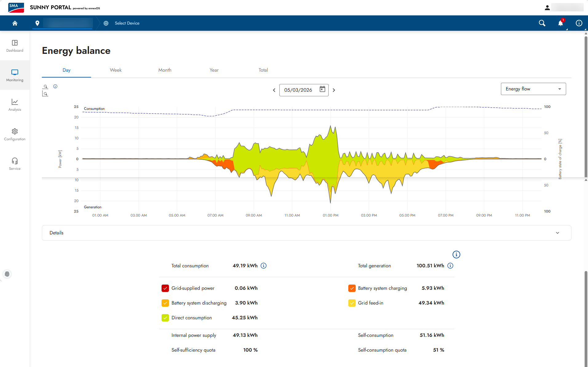Viewport: 588px width, 367px height.
Task: Open Configuration gear in sidebar
Action: pos(15,134)
